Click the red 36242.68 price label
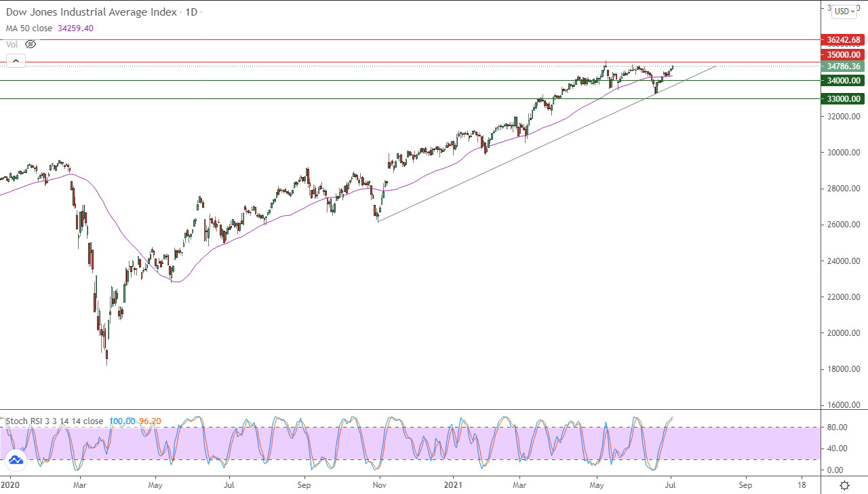The width and height of the screenshot is (868, 494). click(842, 40)
